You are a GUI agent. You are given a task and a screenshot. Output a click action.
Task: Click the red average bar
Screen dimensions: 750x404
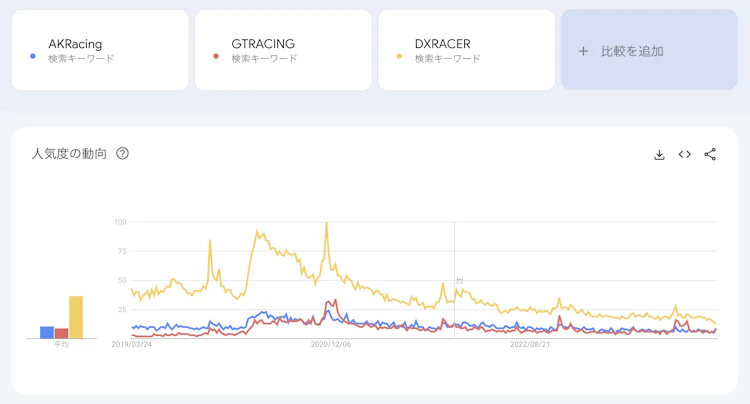(x=62, y=333)
